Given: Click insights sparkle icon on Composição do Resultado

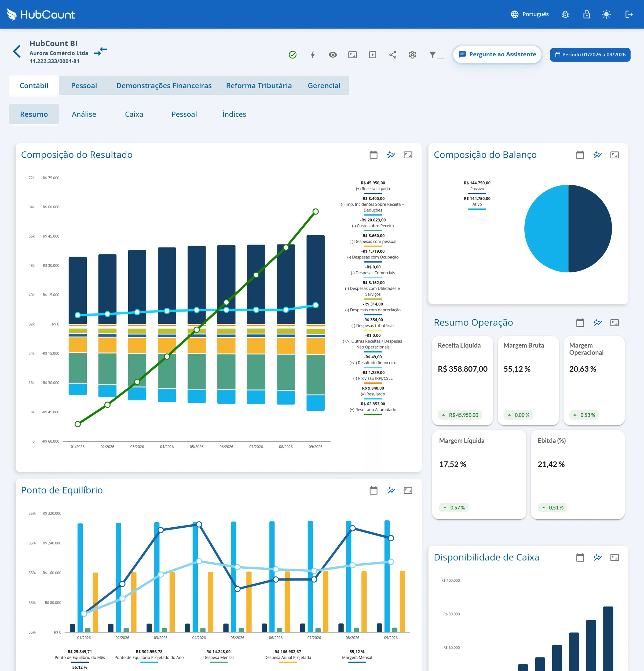Looking at the screenshot, I should [x=391, y=155].
